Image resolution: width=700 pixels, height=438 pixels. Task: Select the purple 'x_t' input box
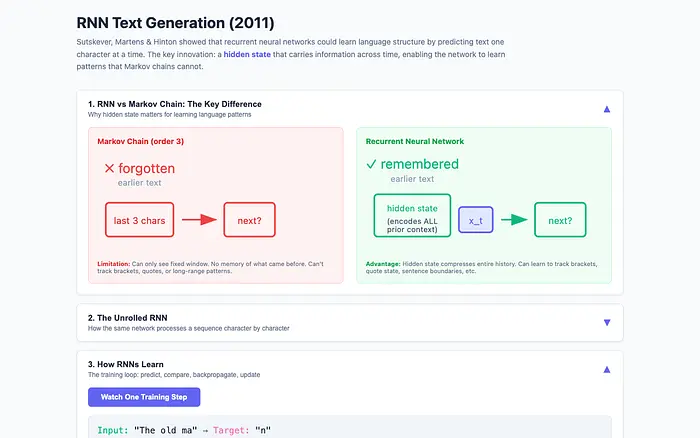coord(475,220)
